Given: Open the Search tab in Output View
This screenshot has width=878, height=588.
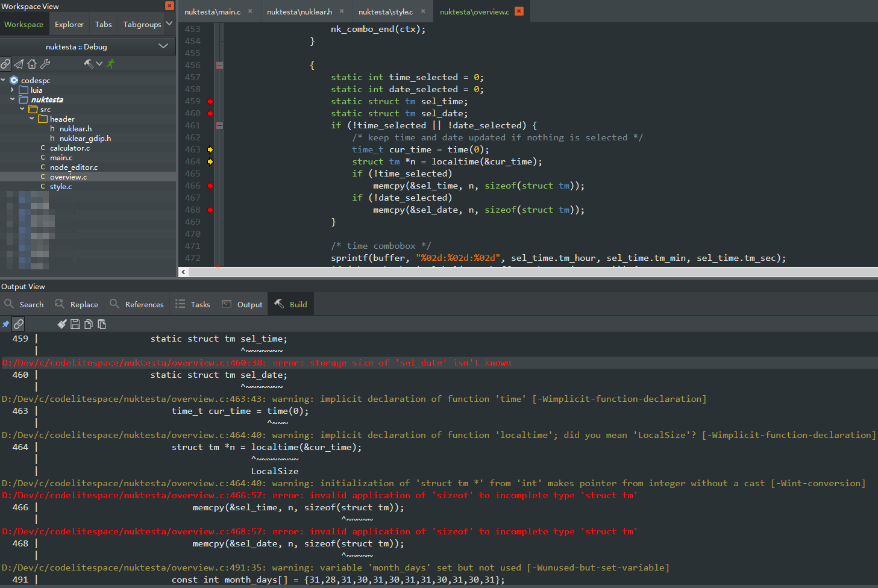Looking at the screenshot, I should click(25, 304).
